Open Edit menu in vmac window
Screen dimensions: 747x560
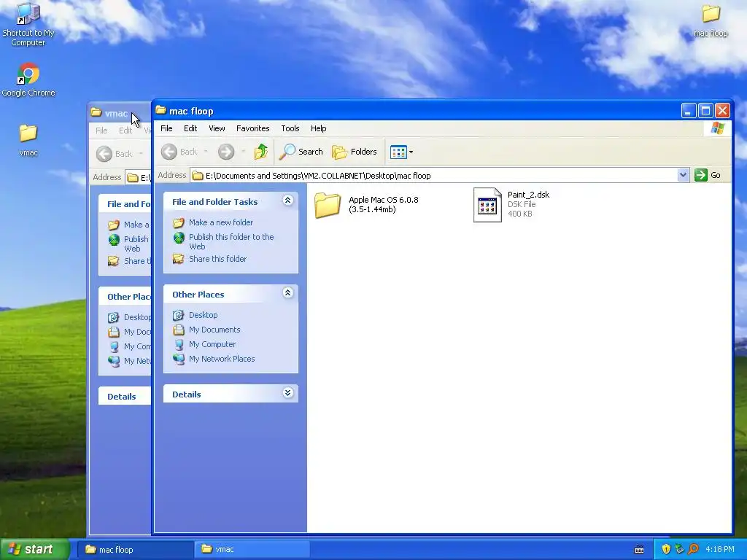coord(125,131)
